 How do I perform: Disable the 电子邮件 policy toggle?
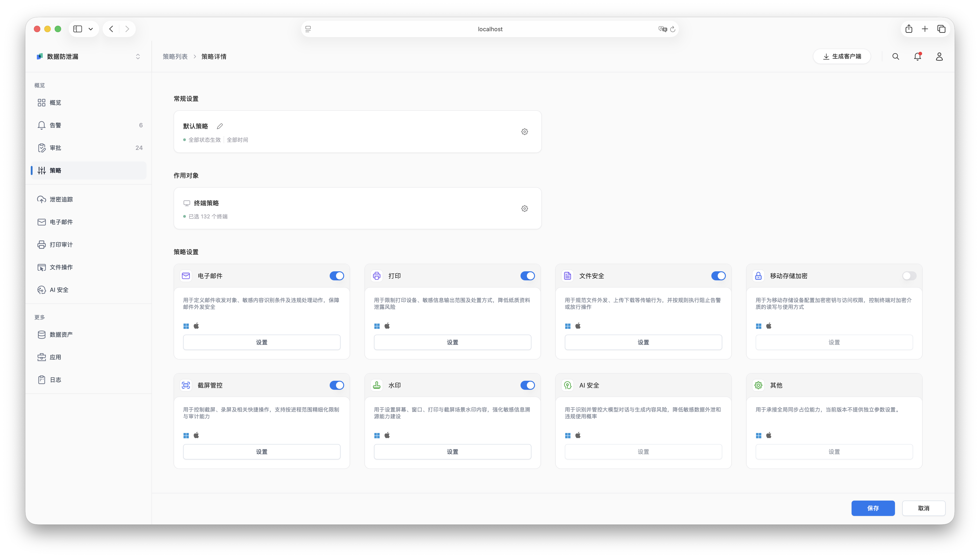click(336, 276)
